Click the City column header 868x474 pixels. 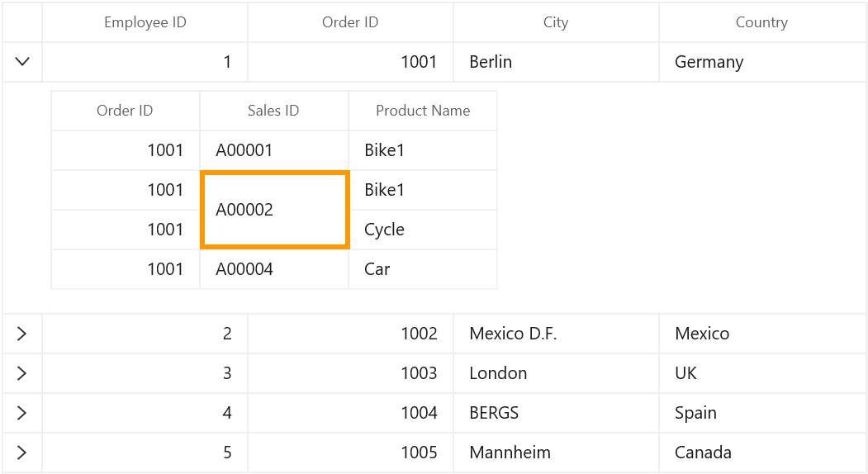tap(556, 22)
